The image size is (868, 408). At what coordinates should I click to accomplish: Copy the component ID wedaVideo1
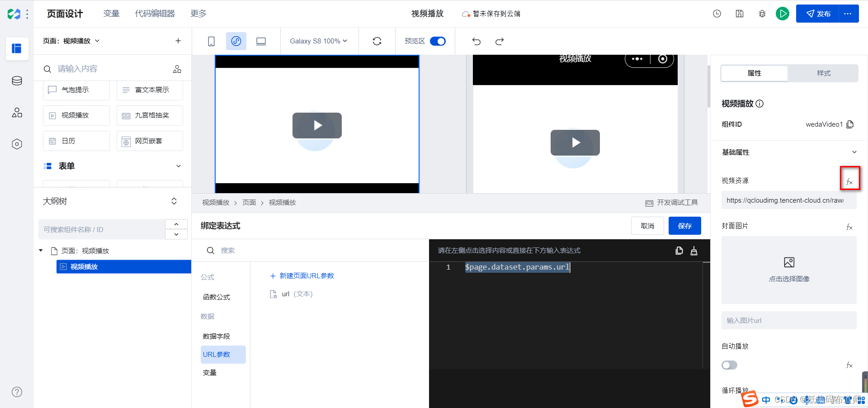click(850, 124)
